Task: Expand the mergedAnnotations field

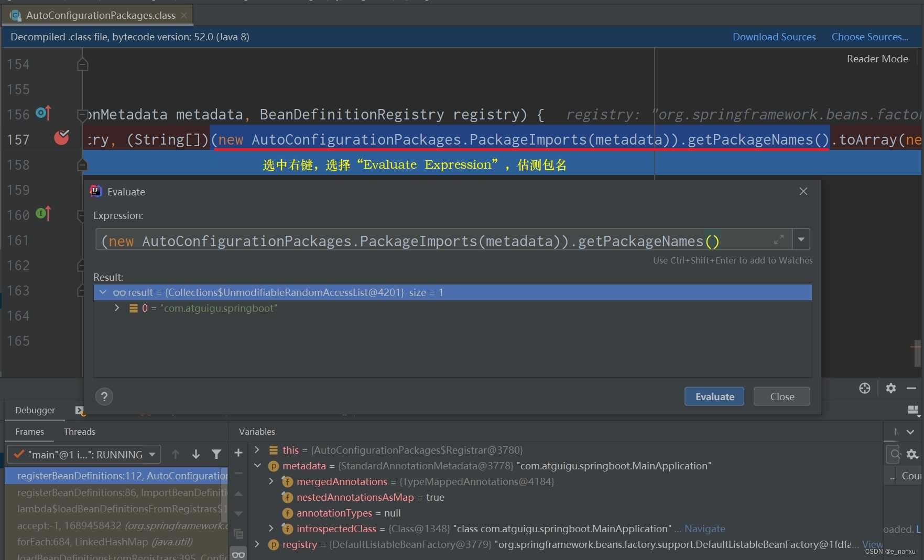Action: pos(271,481)
